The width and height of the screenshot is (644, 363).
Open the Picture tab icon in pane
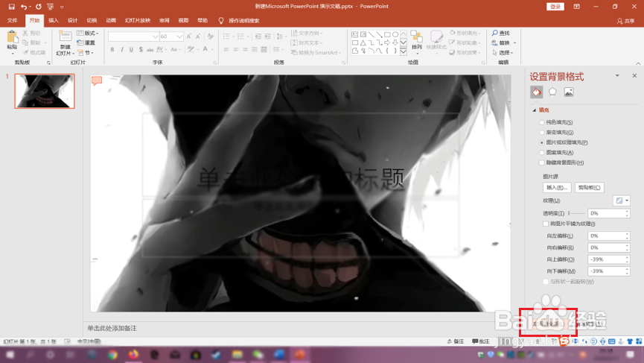tap(568, 92)
